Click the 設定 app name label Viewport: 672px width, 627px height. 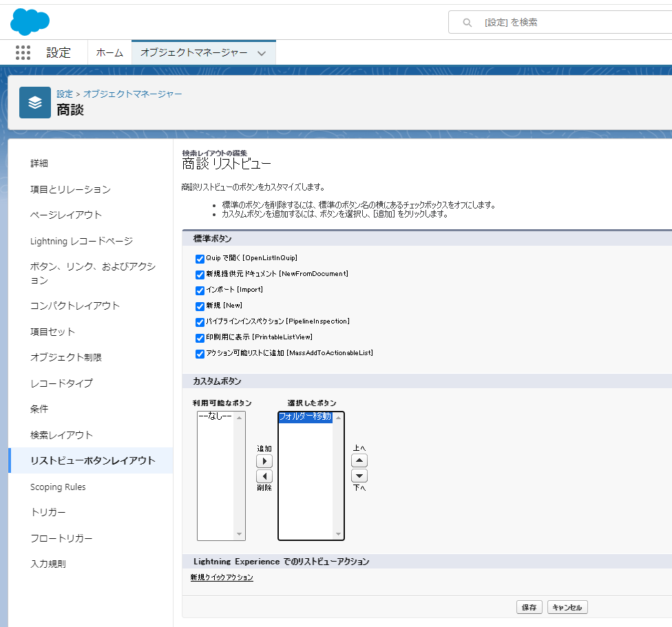tap(59, 53)
